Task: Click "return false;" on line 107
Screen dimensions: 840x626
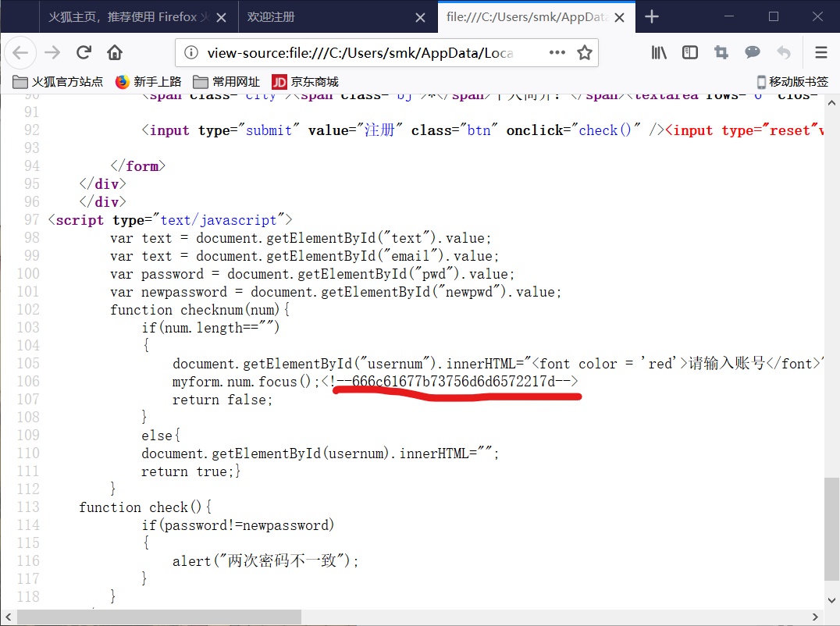Action: pyautogui.click(x=222, y=400)
